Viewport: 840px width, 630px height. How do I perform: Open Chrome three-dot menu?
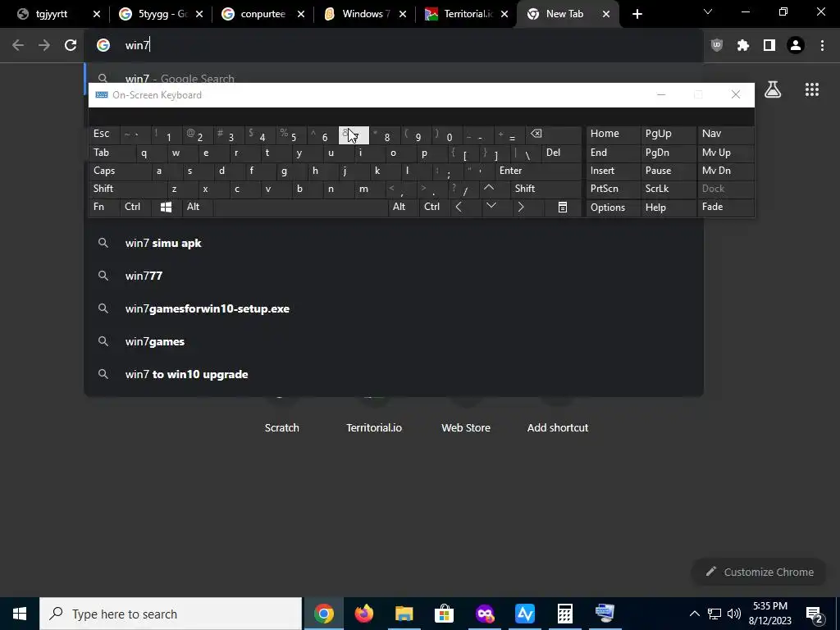click(x=822, y=46)
